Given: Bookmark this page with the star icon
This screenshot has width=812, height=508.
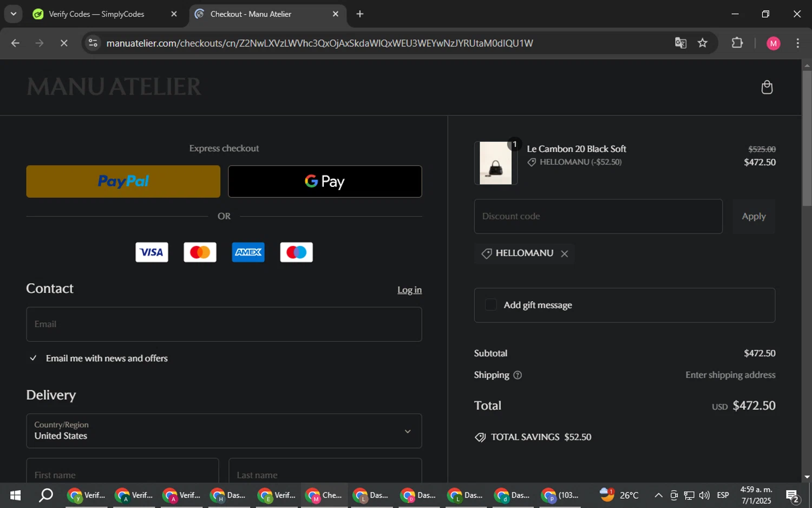Looking at the screenshot, I should pyautogui.click(x=703, y=43).
